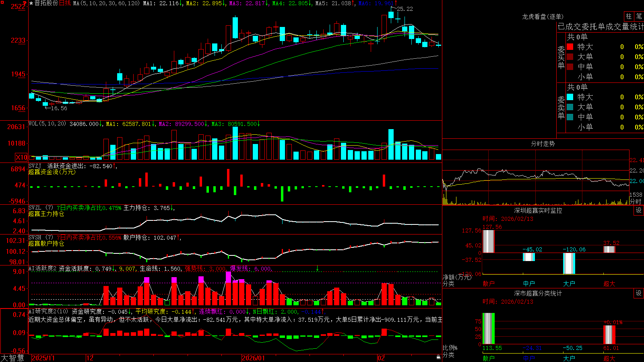Click the red 特大 swatch under 委买单
644x362 pixels.
point(570,47)
